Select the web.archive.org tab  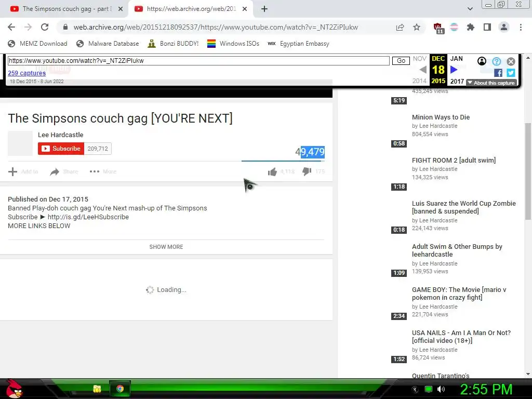pos(191,9)
